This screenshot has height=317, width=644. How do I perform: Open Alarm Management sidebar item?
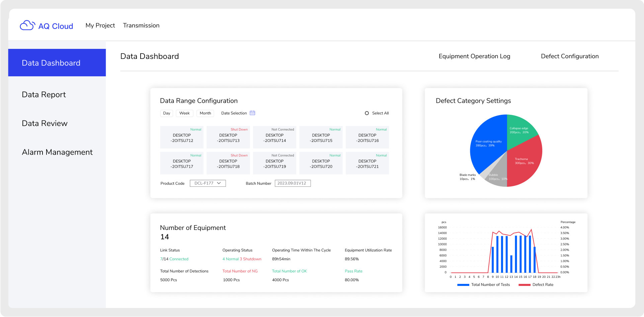[x=57, y=152]
